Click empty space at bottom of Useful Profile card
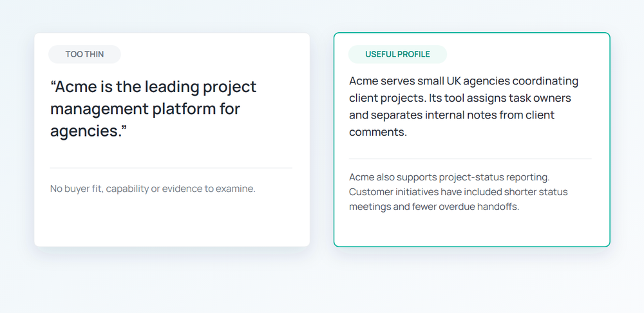The image size is (644, 313). pyautogui.click(x=471, y=229)
